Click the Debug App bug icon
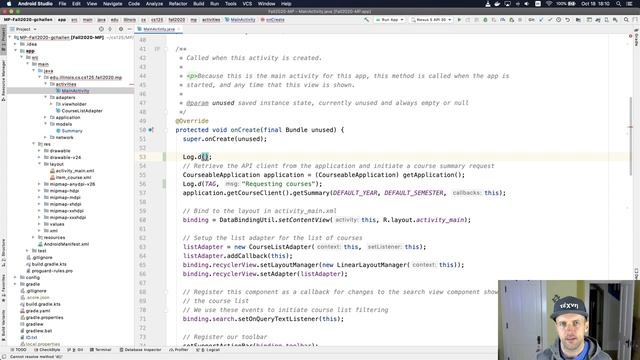The image size is (640, 360). coord(485,20)
